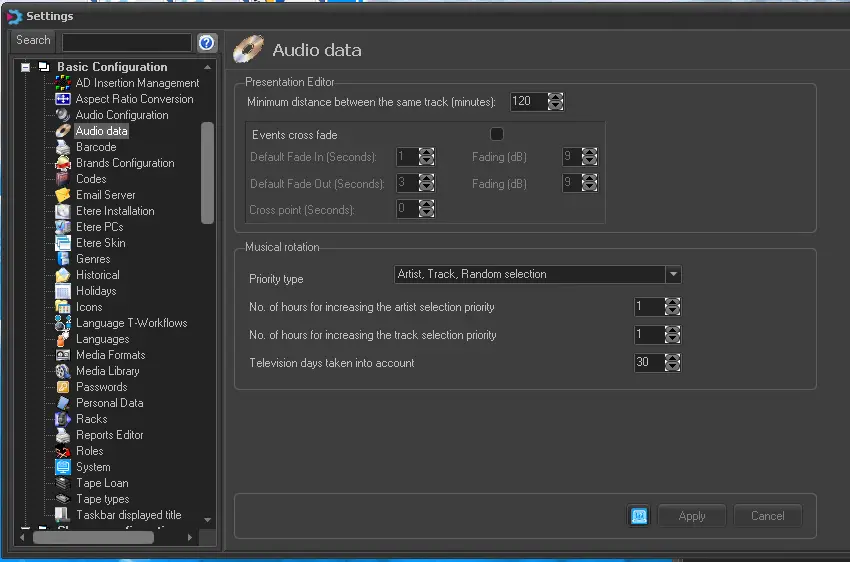Click the blue help icon beside search
850x562 pixels.
(207, 42)
